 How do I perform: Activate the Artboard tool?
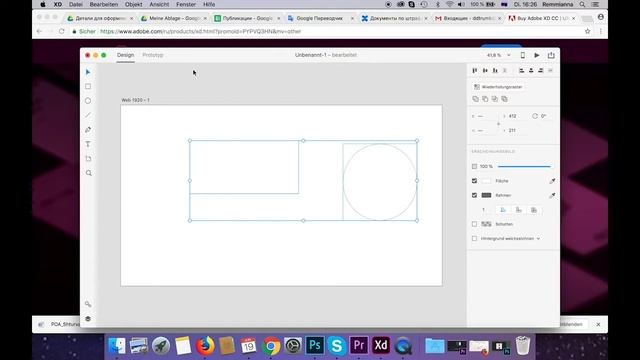[88, 159]
